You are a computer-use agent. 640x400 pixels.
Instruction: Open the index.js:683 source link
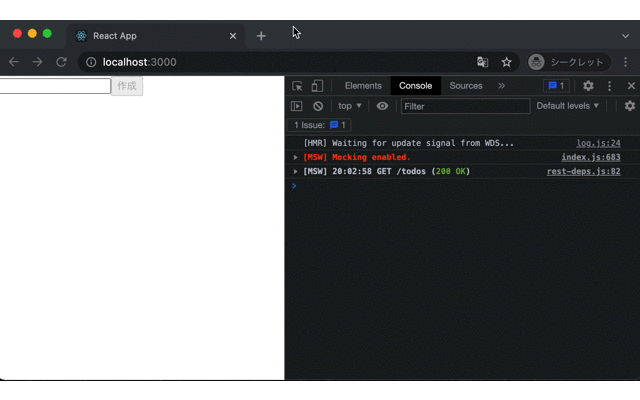(x=591, y=157)
